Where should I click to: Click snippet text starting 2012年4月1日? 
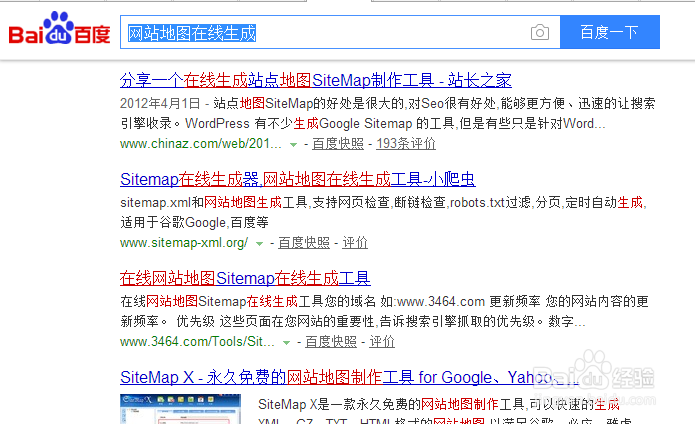[x=387, y=113]
